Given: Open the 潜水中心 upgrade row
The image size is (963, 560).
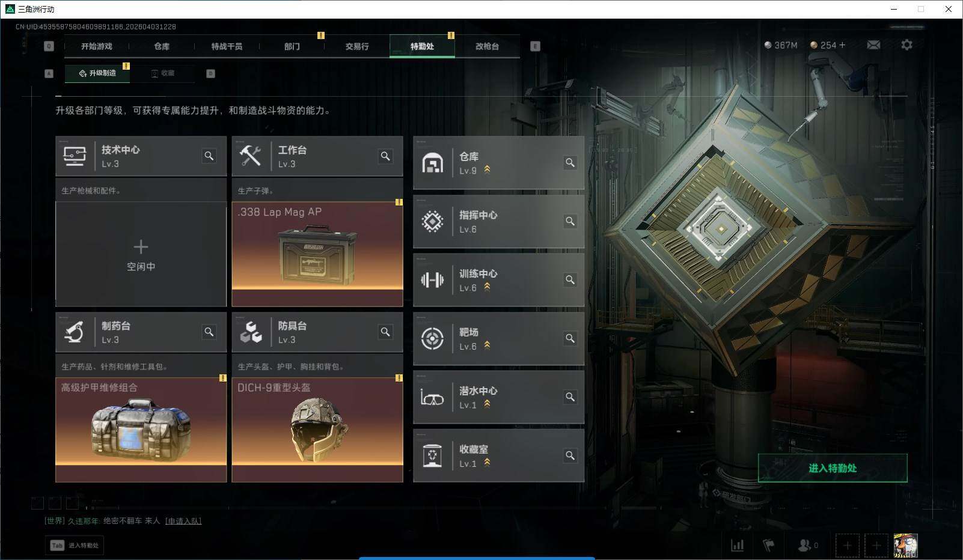Looking at the screenshot, I should [498, 397].
